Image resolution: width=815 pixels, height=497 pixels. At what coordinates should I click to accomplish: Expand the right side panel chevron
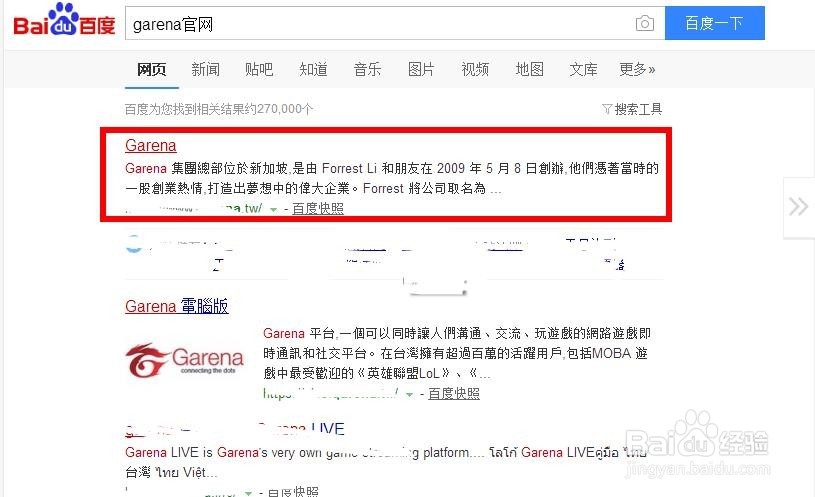798,207
